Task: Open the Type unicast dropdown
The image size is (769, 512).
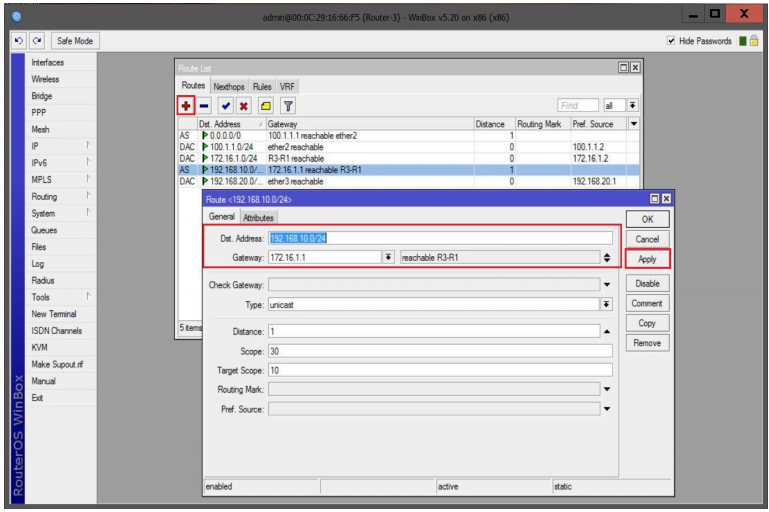Action: coord(605,303)
